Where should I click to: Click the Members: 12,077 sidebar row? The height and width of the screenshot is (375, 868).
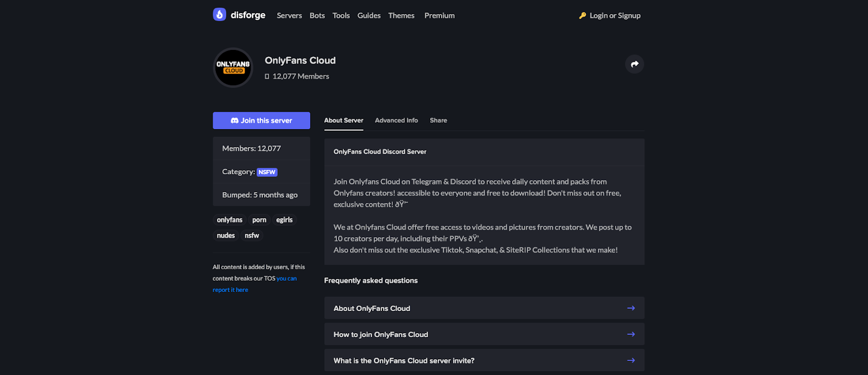pos(261,148)
